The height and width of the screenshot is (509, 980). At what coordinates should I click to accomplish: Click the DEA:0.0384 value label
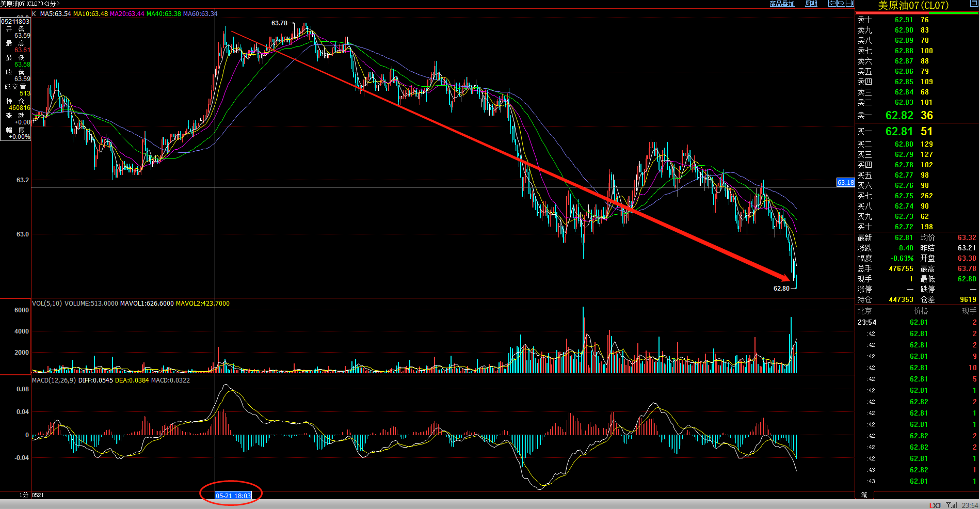pos(132,380)
